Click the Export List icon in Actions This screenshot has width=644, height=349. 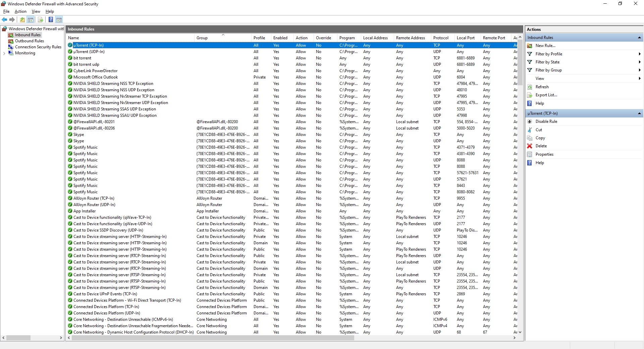pyautogui.click(x=530, y=95)
